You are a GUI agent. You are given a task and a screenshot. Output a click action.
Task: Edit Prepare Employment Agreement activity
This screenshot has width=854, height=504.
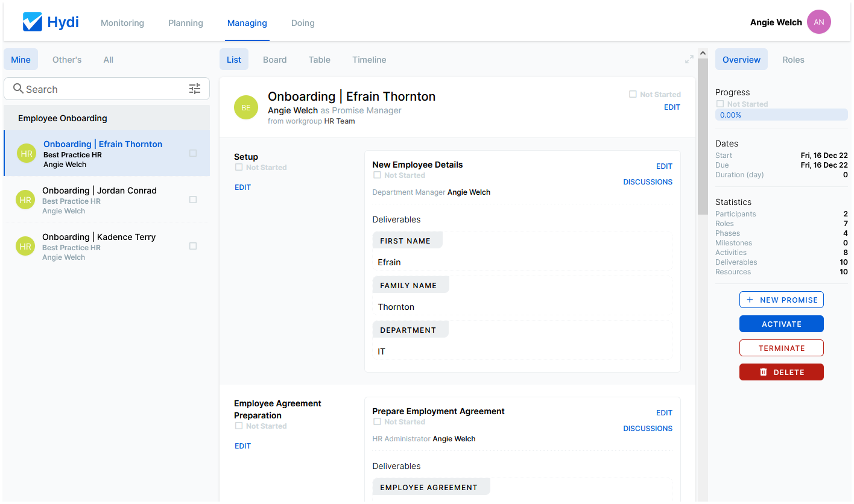(664, 413)
